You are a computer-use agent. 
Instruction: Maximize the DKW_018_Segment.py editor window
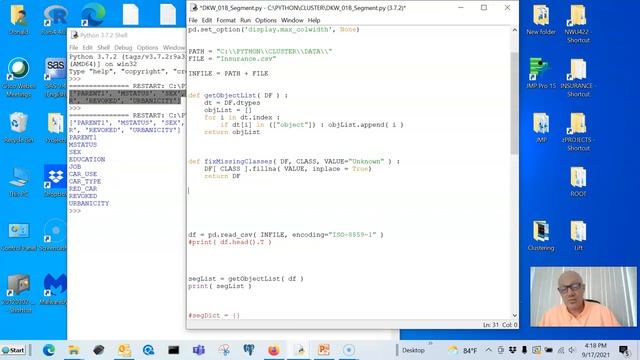484,7
